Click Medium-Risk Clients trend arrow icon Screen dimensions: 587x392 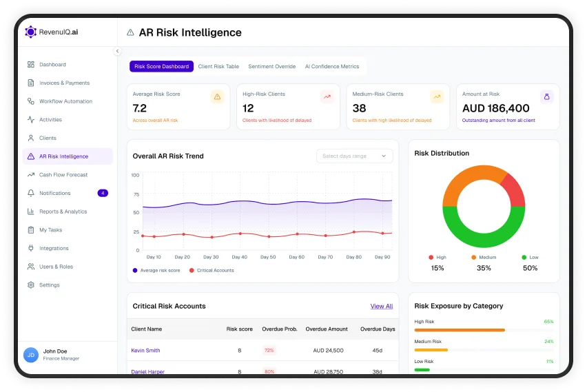[x=437, y=96]
